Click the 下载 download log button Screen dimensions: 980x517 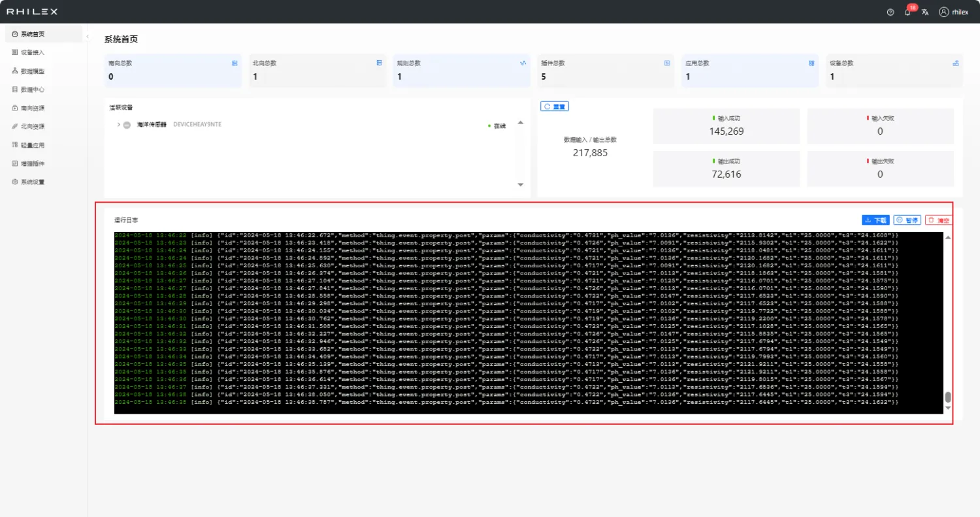(x=875, y=220)
